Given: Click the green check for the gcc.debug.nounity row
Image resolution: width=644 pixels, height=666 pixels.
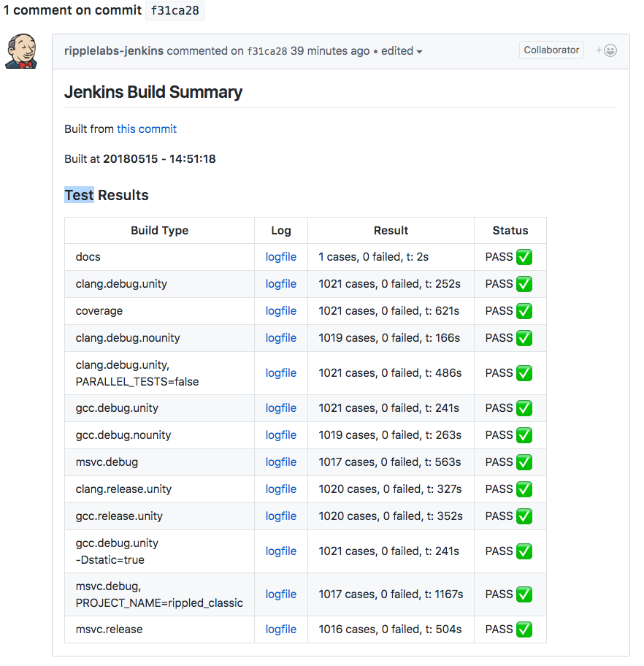Looking at the screenshot, I should pyautogui.click(x=524, y=435).
